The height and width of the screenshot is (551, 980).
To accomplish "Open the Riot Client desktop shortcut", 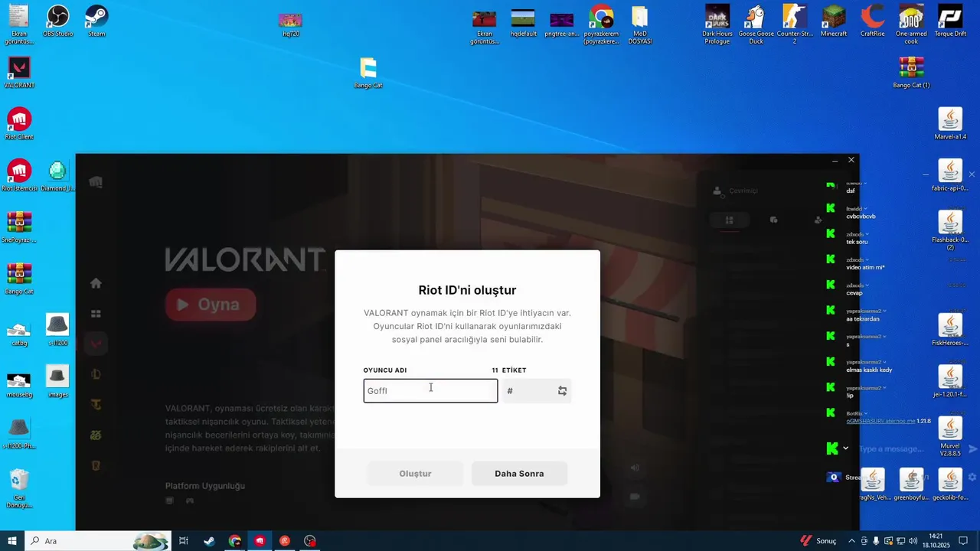I will pos(19,125).
